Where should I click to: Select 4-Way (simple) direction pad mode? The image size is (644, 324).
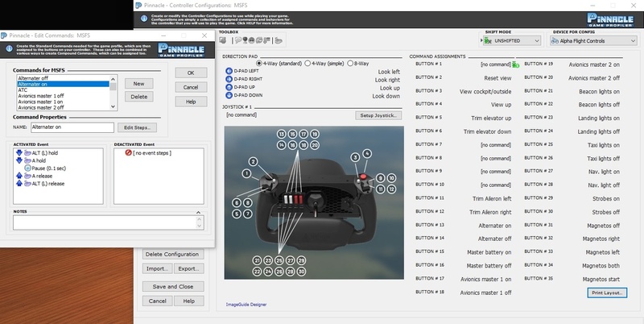point(308,64)
